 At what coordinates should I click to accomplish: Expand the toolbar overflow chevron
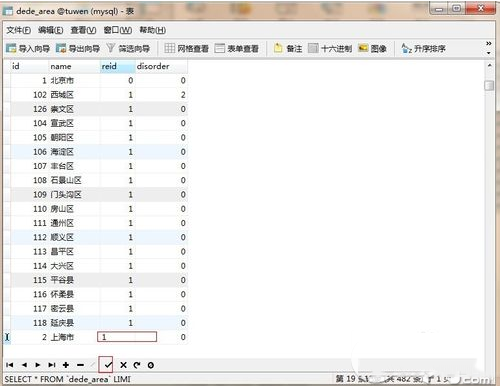pyautogui.click(x=489, y=44)
